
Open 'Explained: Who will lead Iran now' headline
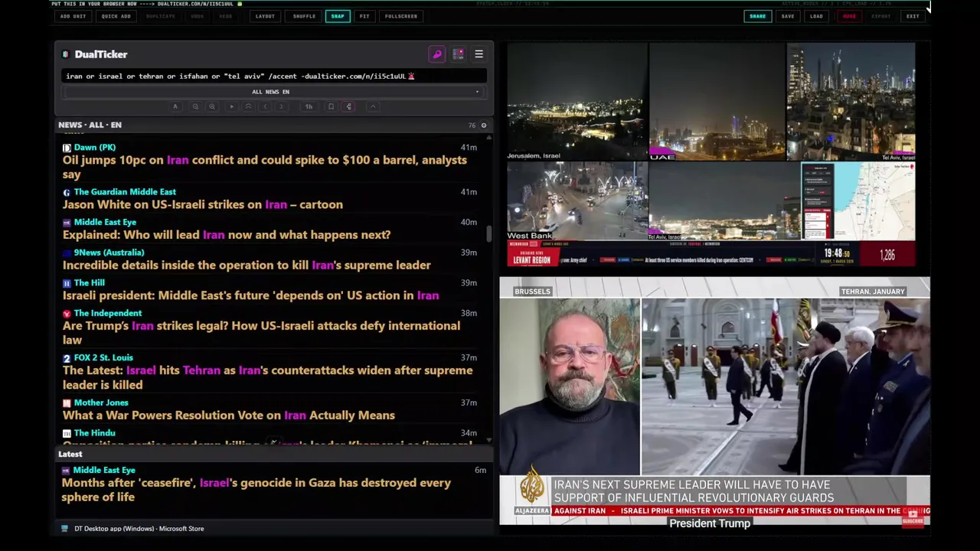227,235
